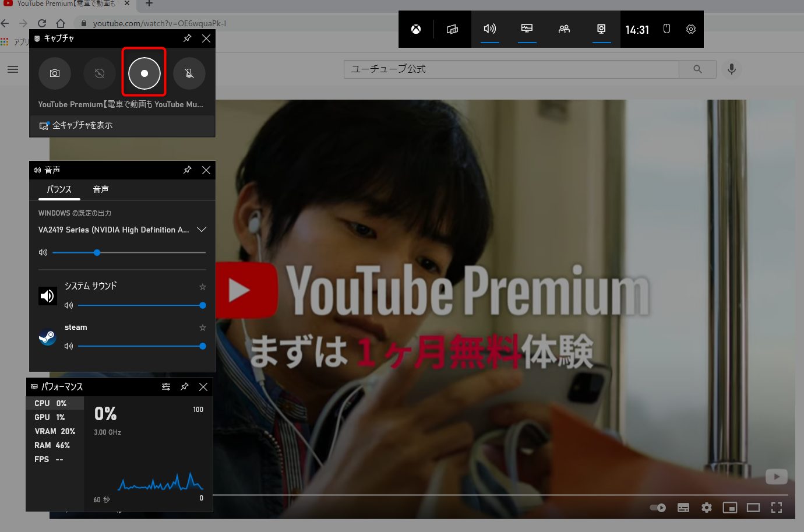Open Performance widget options icon
This screenshot has width=804, height=532.
tap(166, 387)
